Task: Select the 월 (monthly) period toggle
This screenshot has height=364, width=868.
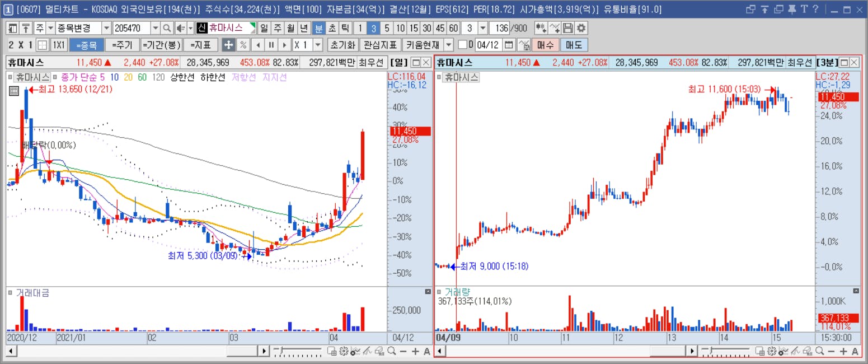Action: (290, 28)
